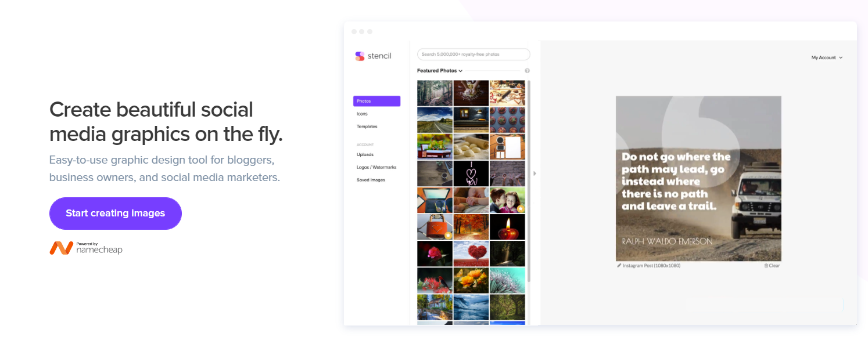Click the trash Clear icon under canvas

766,266
